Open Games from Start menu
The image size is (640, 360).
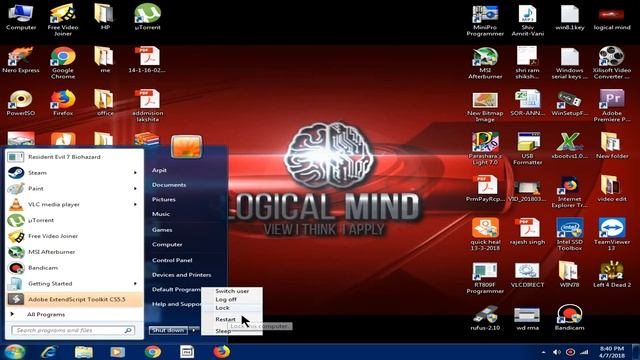tap(162, 230)
